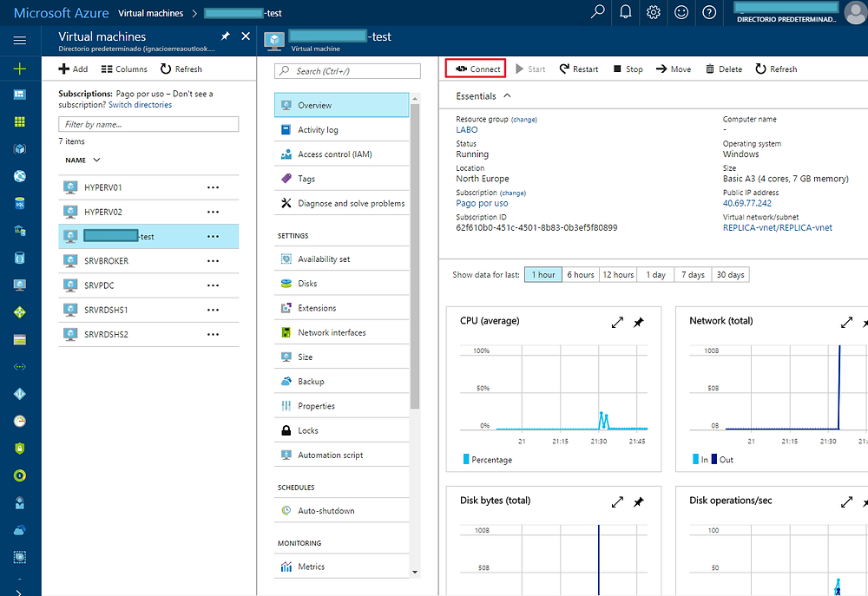This screenshot has width=868, height=596.
Task: Open more options for SRVBROKER
Action: [x=214, y=261]
